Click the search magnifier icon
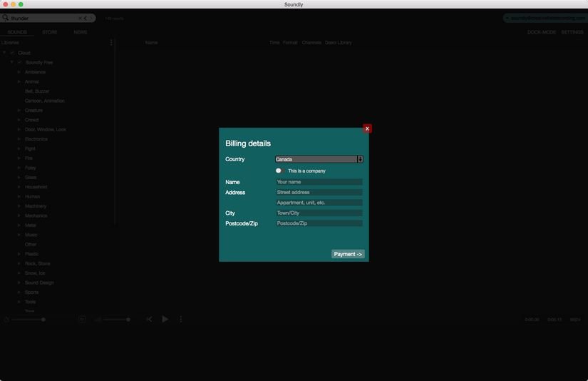The width and height of the screenshot is (588, 381). click(x=6, y=18)
